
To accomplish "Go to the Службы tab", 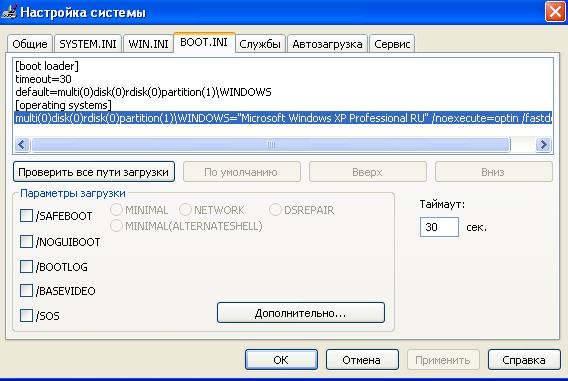I will pyautogui.click(x=260, y=44).
